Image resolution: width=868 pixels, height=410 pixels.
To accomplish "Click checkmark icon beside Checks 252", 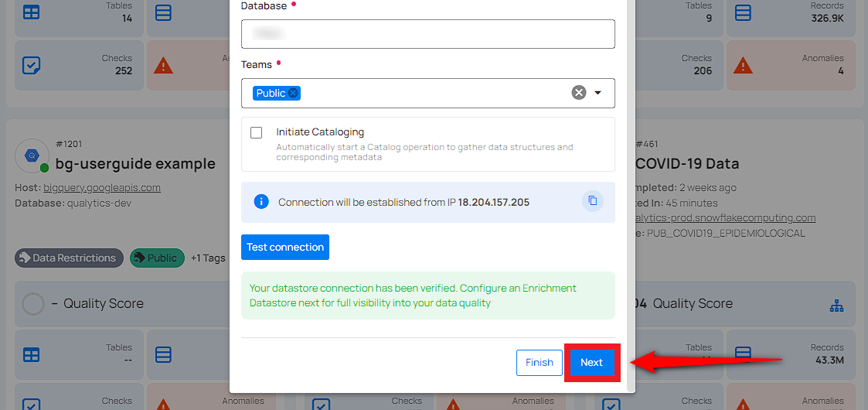I will pos(31,65).
